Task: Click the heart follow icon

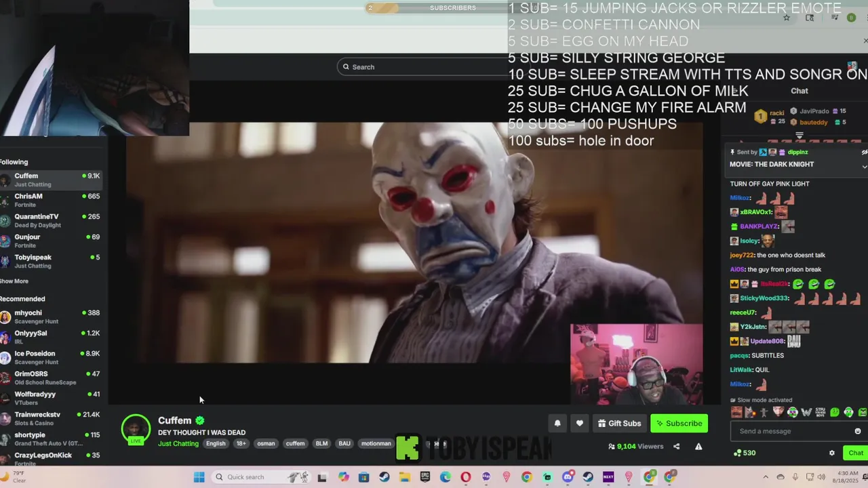Action: [x=579, y=424]
